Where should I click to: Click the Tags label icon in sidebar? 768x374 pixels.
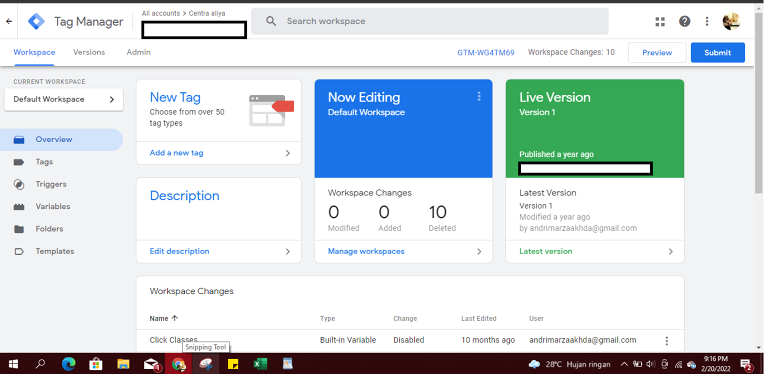[19, 162]
